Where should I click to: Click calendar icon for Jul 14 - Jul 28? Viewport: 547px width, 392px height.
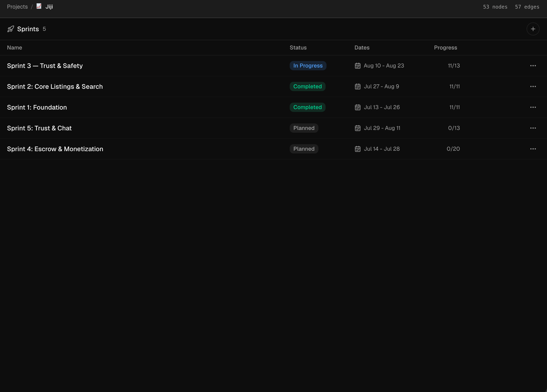point(357,149)
